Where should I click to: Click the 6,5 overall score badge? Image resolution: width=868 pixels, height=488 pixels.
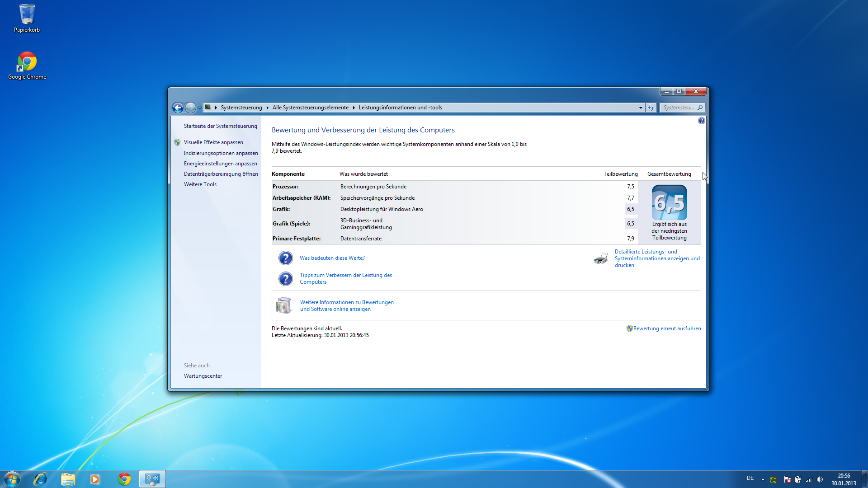669,203
